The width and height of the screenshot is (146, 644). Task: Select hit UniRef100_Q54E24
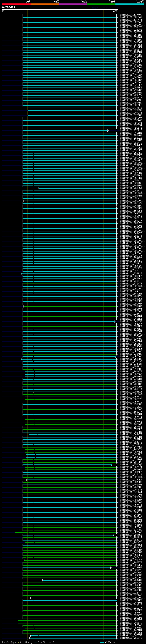coord(131,392)
